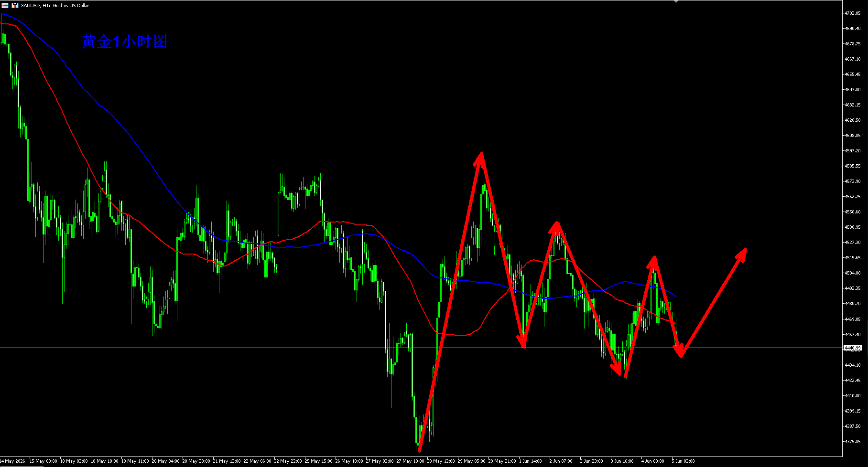This screenshot has height=467, width=868.
Task: Click the 14 May 2026 time label
Action: (12, 461)
